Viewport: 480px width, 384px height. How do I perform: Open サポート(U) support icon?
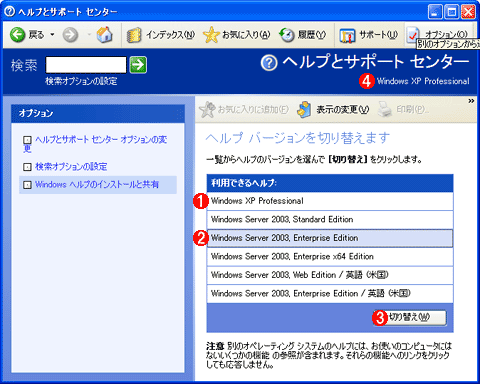tap(347, 35)
